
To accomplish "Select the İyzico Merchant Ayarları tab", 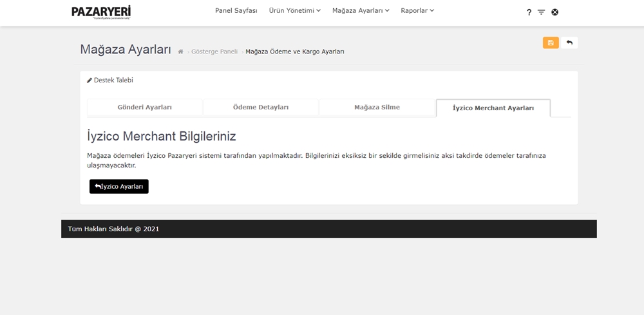I will click(493, 108).
